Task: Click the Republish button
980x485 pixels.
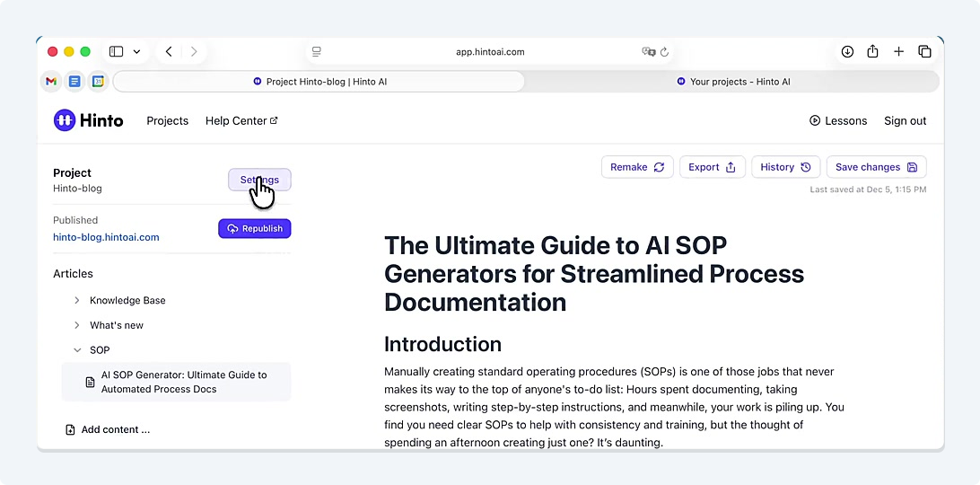Action: click(x=254, y=228)
